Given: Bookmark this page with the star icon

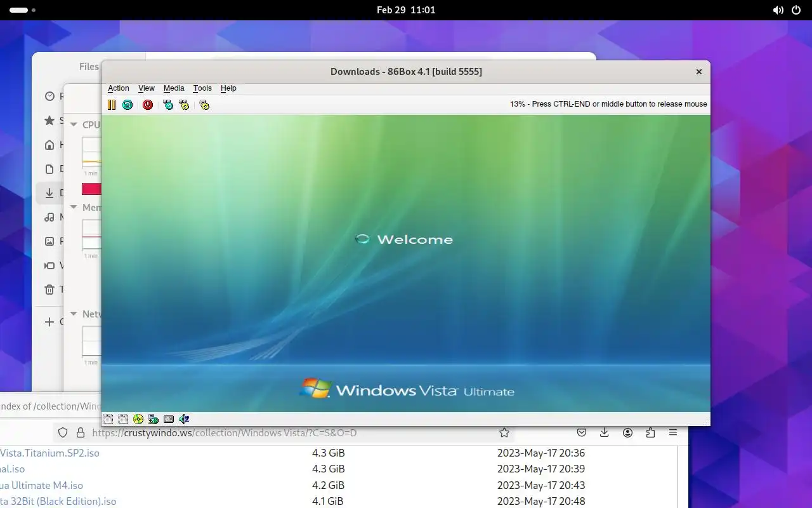Looking at the screenshot, I should coord(504,432).
